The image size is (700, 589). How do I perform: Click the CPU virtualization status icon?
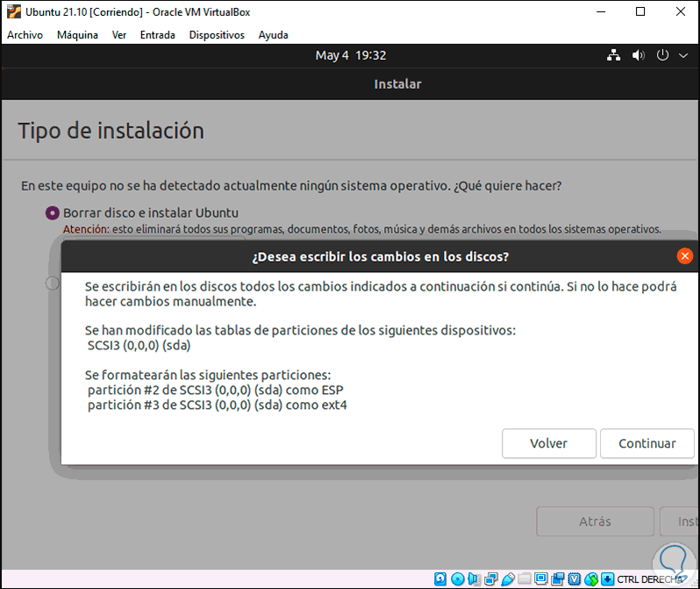pos(575,579)
